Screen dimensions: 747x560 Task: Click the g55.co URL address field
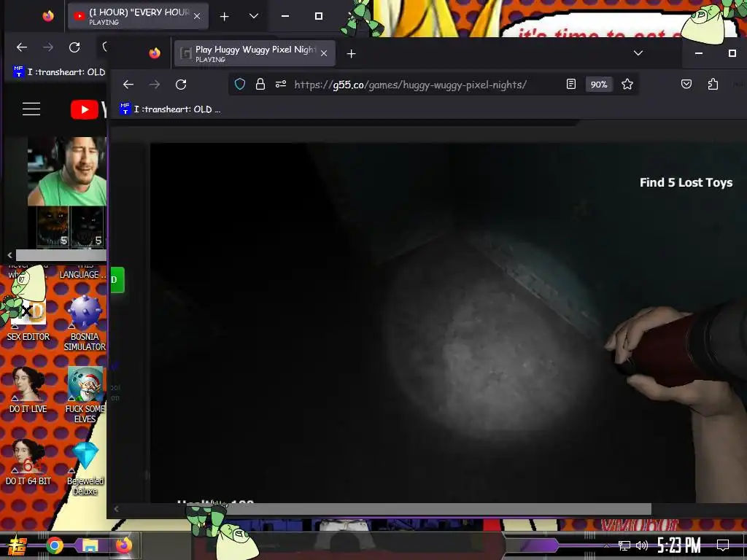(410, 85)
